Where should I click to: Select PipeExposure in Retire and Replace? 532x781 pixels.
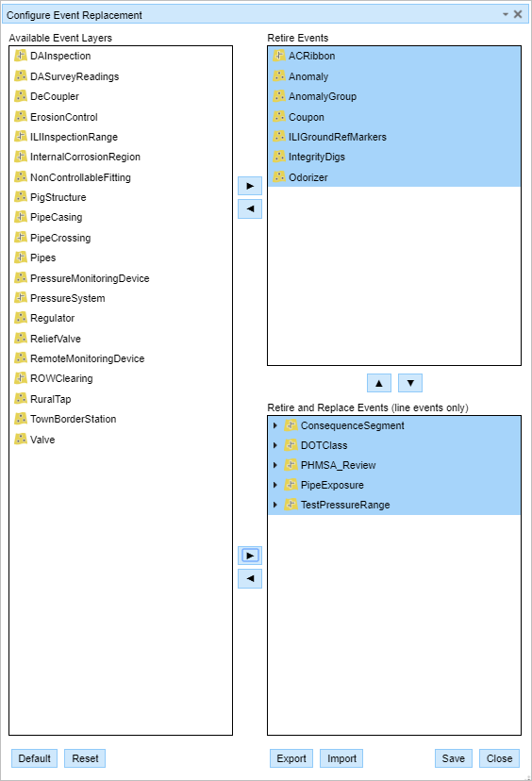point(394,485)
